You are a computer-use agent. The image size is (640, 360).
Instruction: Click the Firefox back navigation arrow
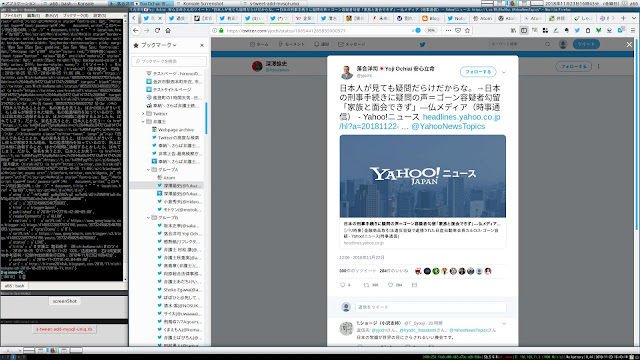tap(136, 31)
